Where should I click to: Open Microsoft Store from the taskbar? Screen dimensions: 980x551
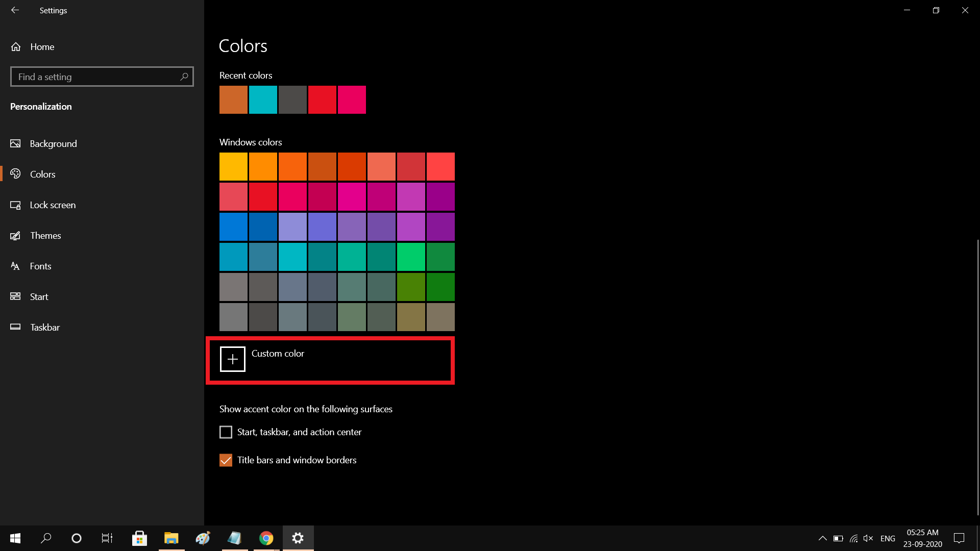pyautogui.click(x=139, y=538)
